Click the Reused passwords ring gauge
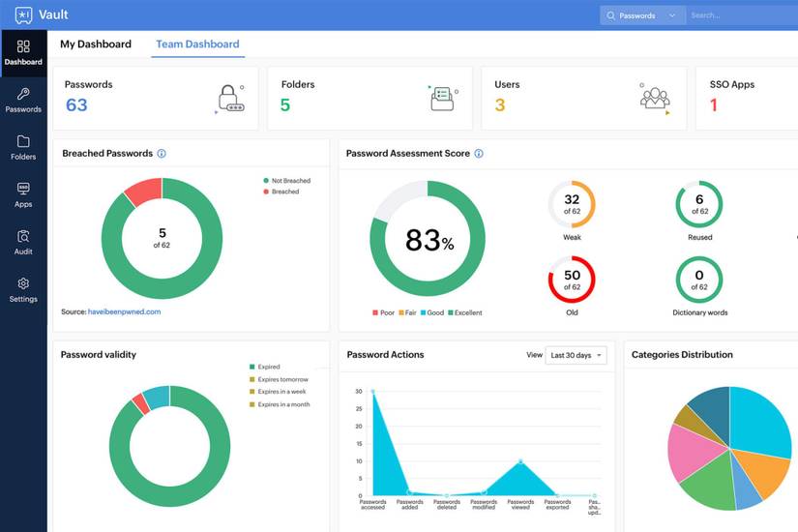This screenshot has height=532, width=798. click(699, 204)
